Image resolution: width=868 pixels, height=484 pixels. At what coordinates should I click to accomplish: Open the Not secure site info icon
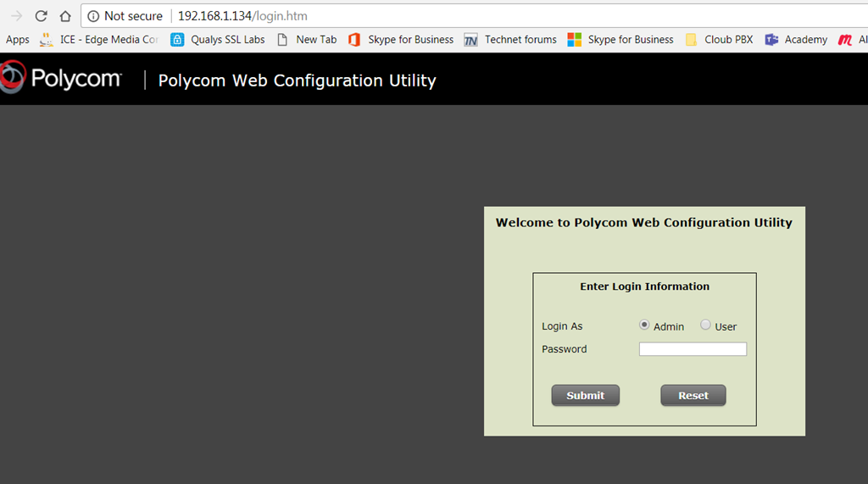(93, 16)
